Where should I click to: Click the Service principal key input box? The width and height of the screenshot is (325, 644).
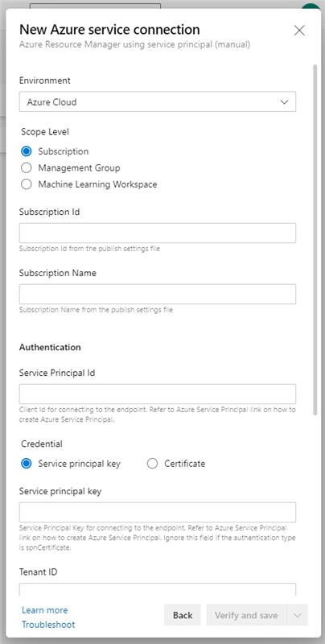point(158,512)
